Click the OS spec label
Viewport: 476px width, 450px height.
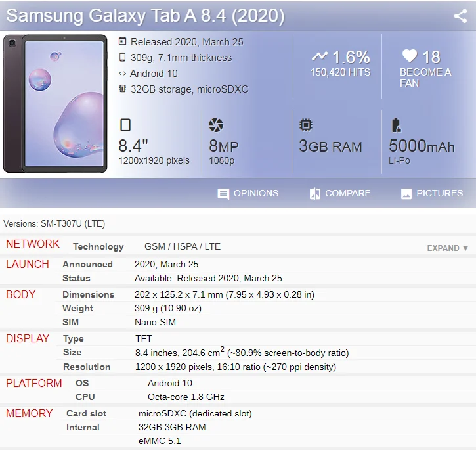pos(82,383)
